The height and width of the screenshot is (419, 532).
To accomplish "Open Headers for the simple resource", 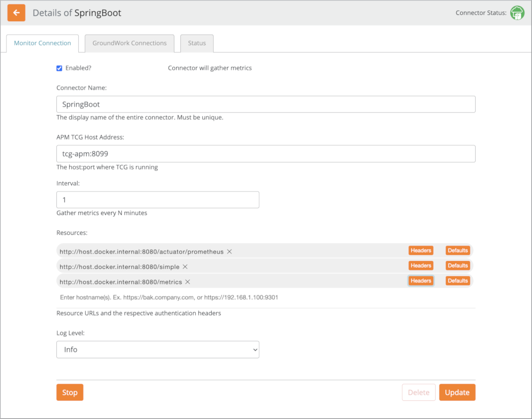I will (x=421, y=266).
